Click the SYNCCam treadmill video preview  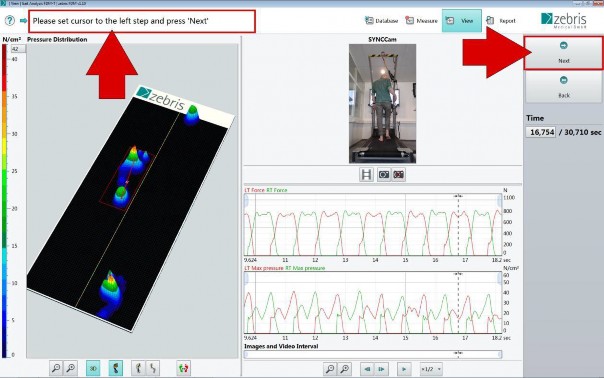tap(382, 103)
